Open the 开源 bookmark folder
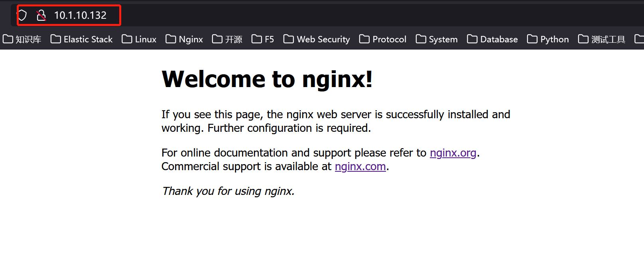The image size is (644, 254). tap(227, 39)
